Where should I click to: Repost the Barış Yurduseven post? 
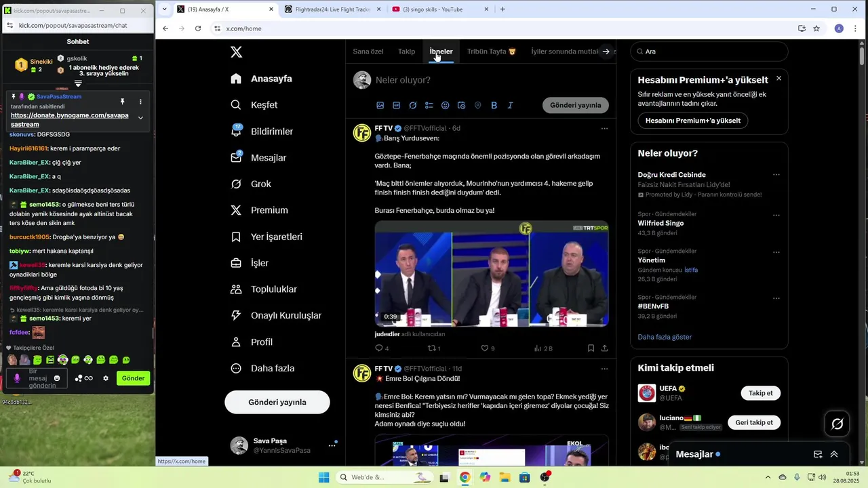pos(434,348)
